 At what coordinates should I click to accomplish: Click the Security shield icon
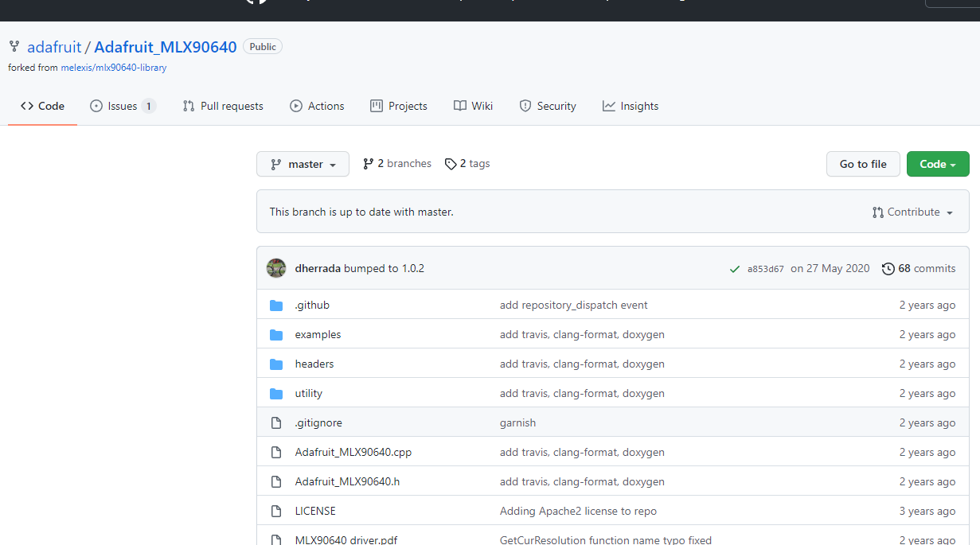(525, 106)
